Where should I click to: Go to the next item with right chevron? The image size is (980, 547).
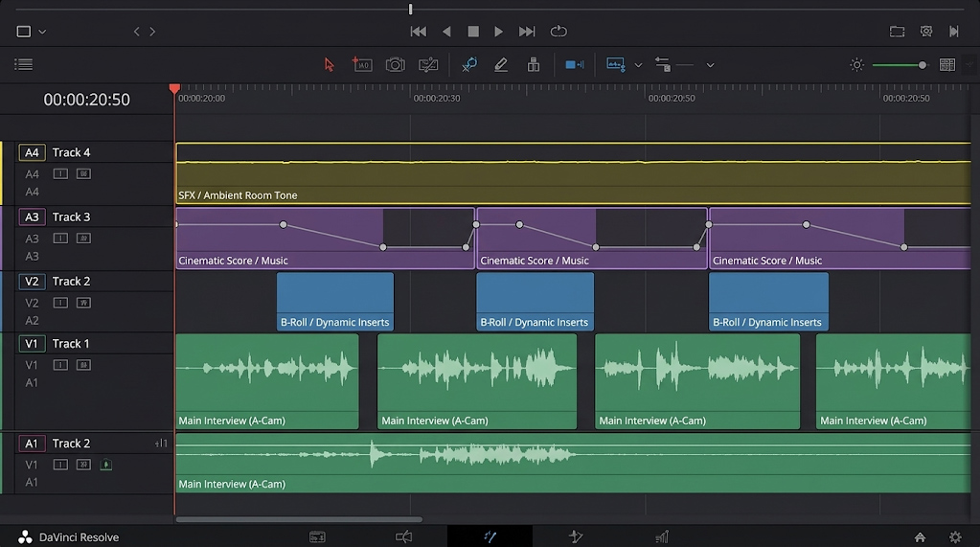152,32
